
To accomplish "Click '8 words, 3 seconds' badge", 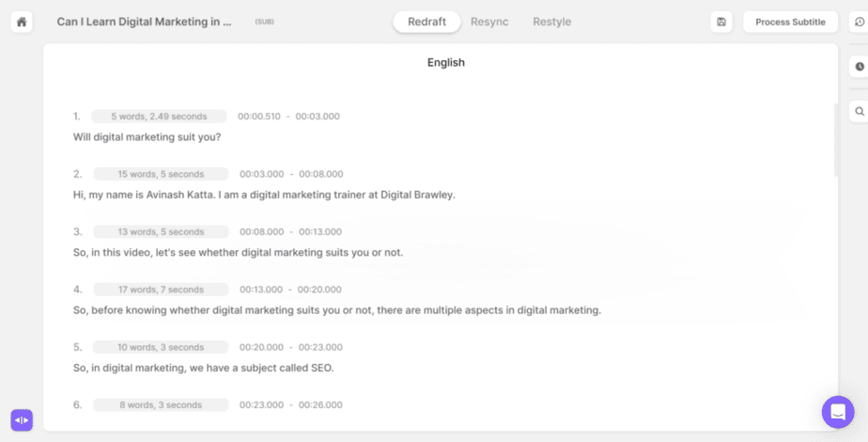I will tap(161, 405).
